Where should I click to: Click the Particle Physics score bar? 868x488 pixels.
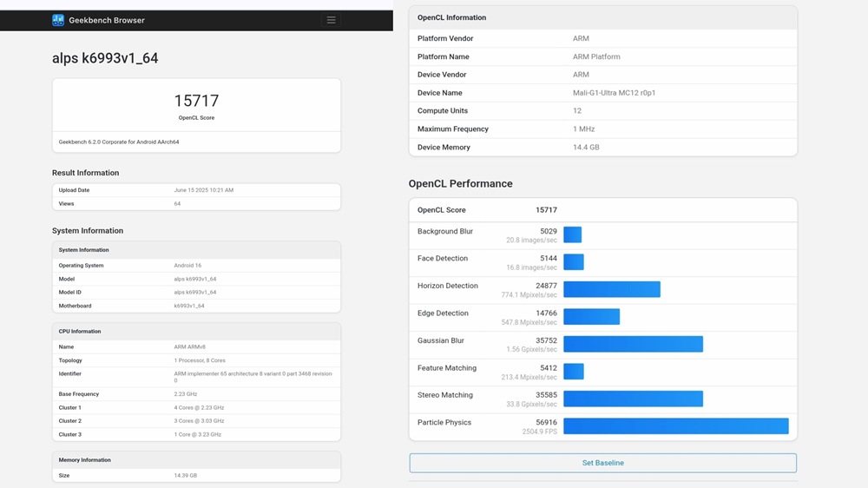click(675, 426)
